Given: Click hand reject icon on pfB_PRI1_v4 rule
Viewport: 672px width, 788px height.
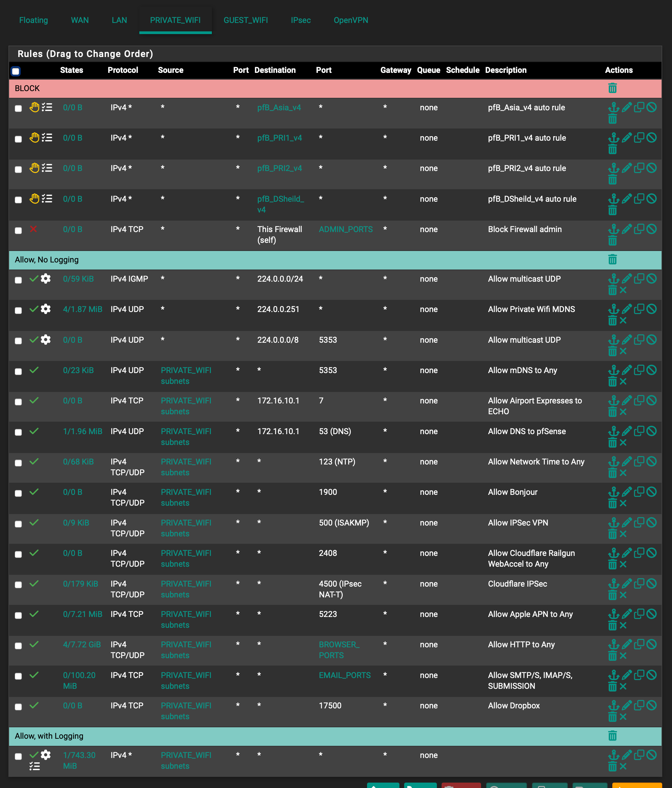Looking at the screenshot, I should [x=35, y=138].
